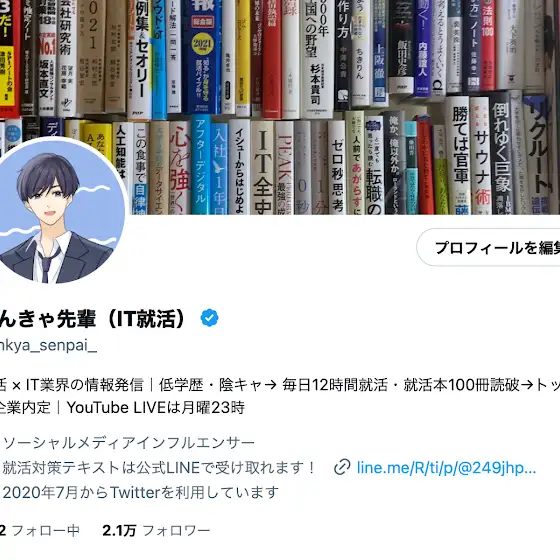Click the プロフィールを編集 button
The height and width of the screenshot is (560, 560).
pos(488,248)
